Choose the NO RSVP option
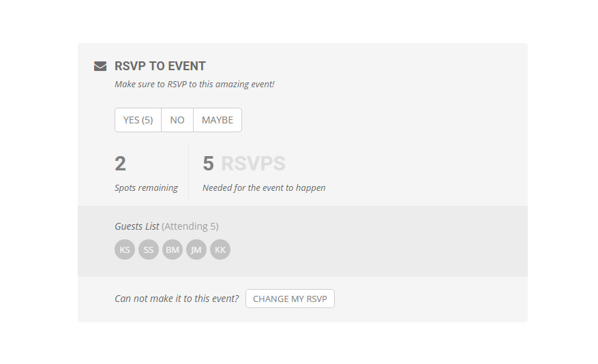The height and width of the screenshot is (364, 598). [177, 120]
